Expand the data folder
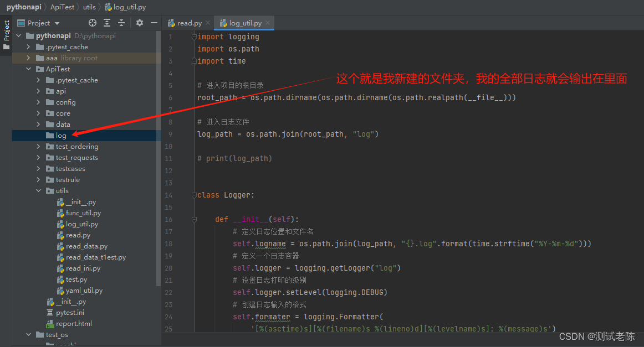This screenshot has height=347, width=644. point(39,125)
